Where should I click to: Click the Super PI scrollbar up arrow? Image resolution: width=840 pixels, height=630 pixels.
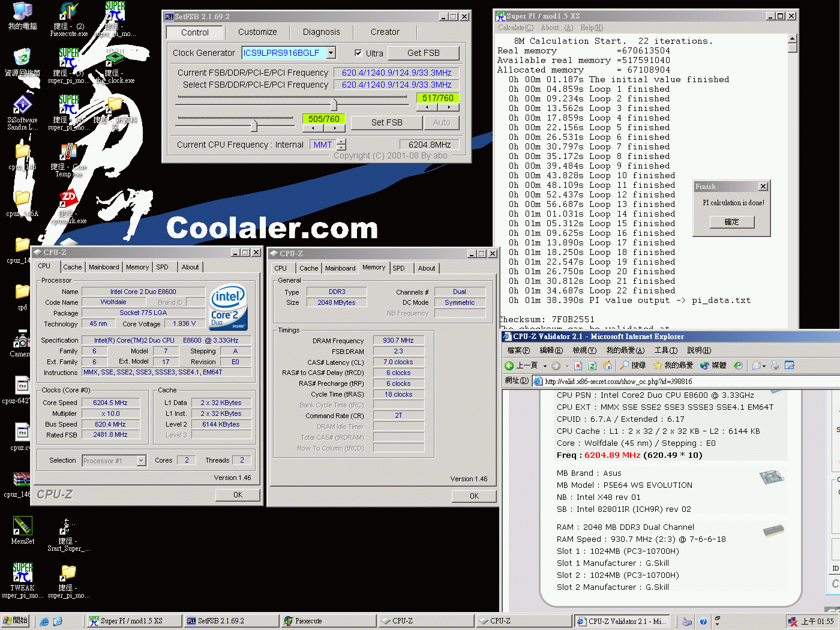[792, 38]
